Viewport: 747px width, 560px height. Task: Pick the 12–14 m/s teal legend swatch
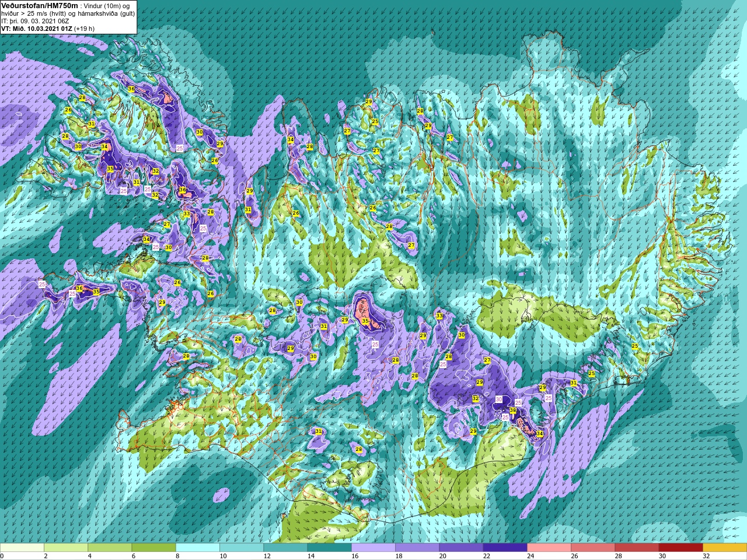[x=285, y=548]
